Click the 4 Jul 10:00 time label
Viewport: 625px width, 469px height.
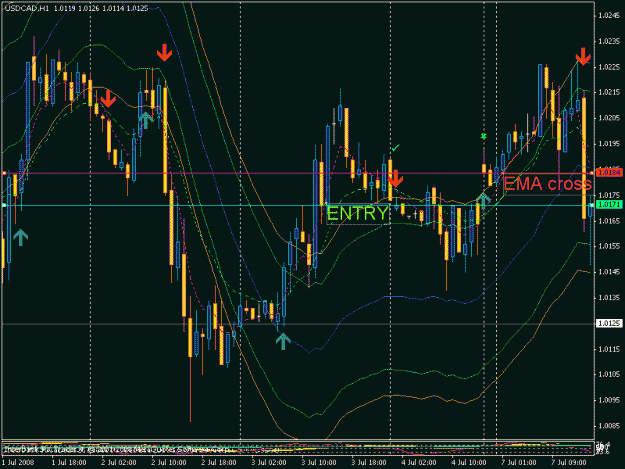point(469,463)
